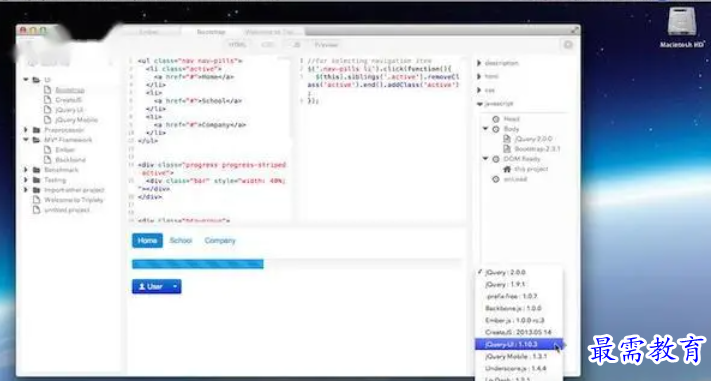This screenshot has height=381, width=712.
Task: Click the Head circle icon
Action: pyautogui.click(x=496, y=119)
